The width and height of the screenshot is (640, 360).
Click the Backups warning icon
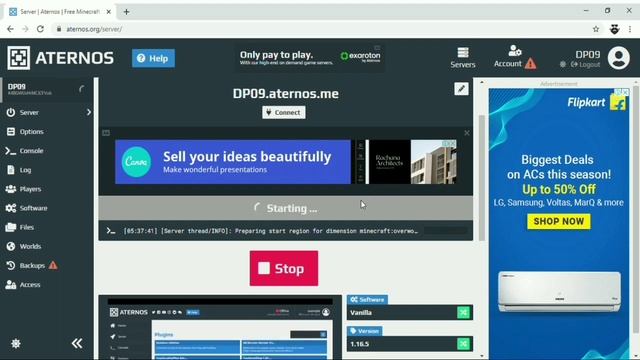[x=53, y=265]
